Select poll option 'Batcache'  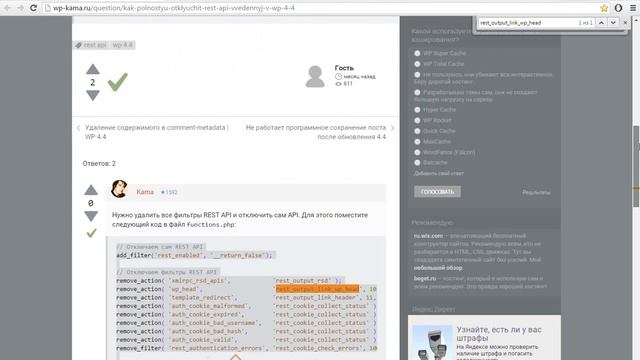pyautogui.click(x=417, y=162)
